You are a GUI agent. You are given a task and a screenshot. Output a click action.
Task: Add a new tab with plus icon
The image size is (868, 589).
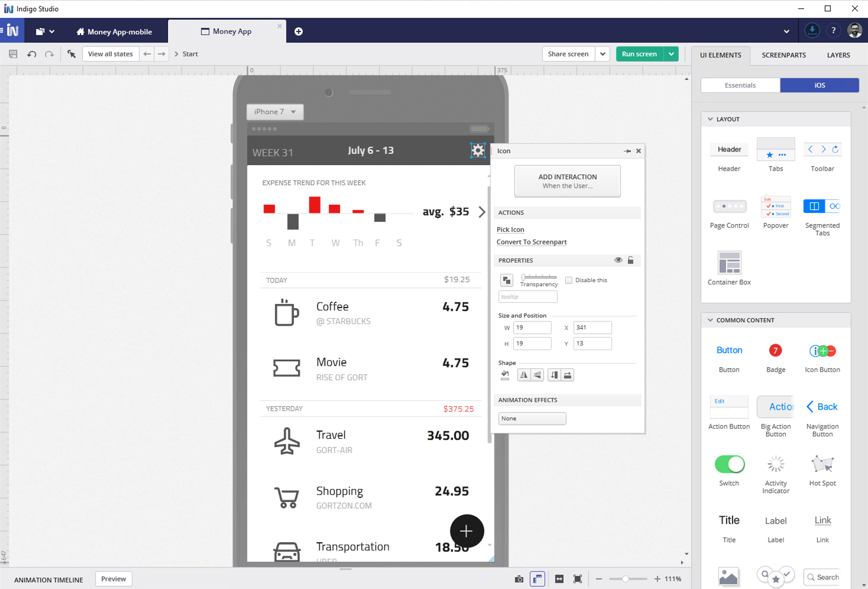[298, 32]
